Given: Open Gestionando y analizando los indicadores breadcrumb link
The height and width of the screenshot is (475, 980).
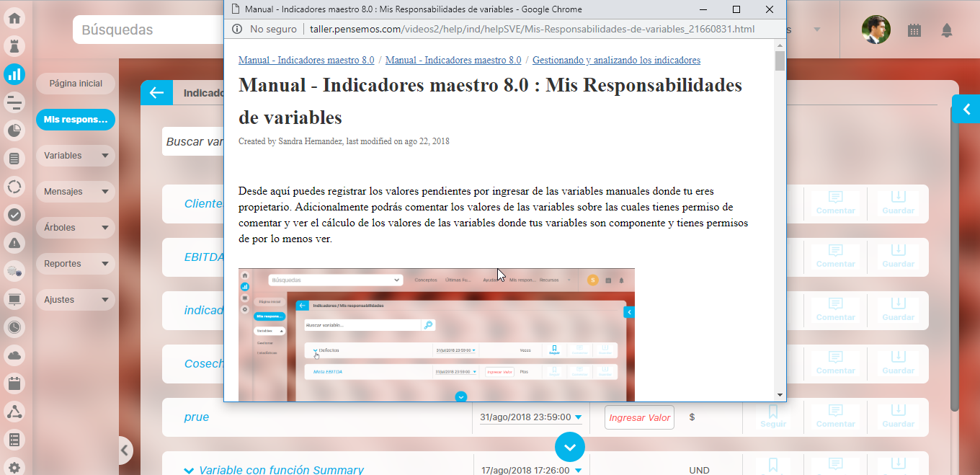Looking at the screenshot, I should (x=616, y=61).
